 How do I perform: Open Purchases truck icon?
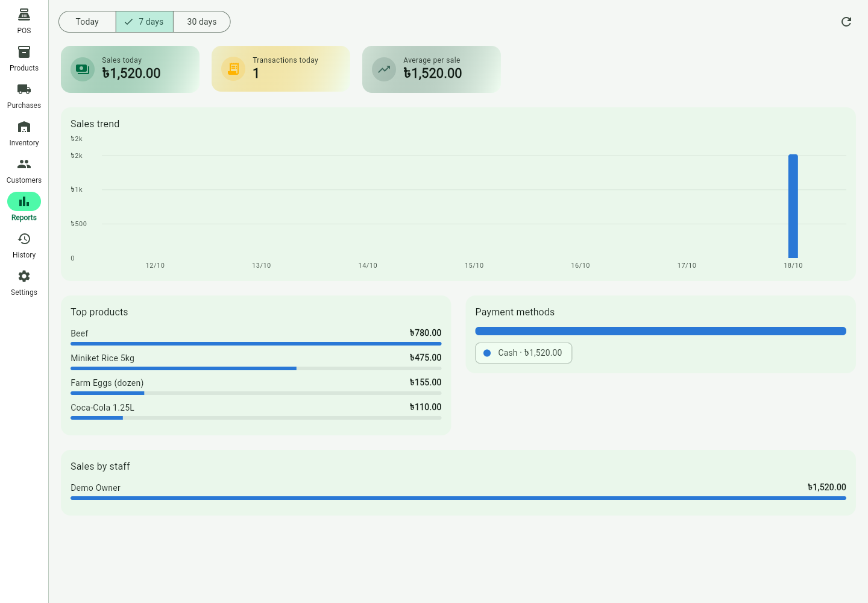tap(24, 89)
